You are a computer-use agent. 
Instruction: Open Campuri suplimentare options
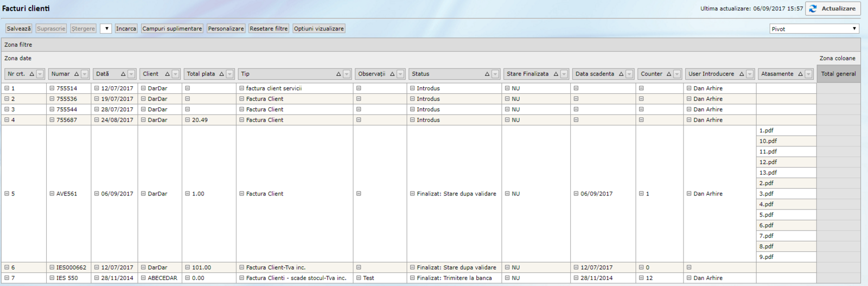click(172, 29)
